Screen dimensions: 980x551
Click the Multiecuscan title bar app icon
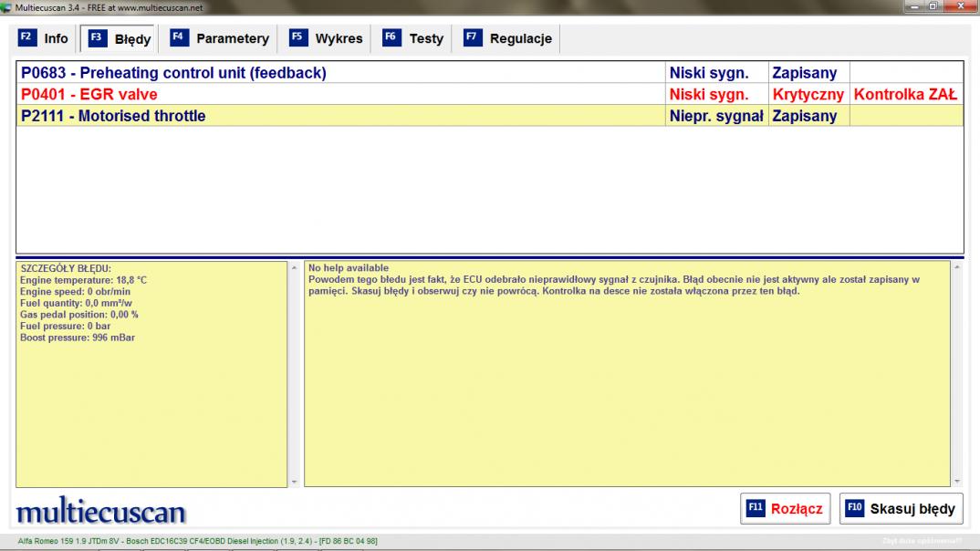click(6, 7)
